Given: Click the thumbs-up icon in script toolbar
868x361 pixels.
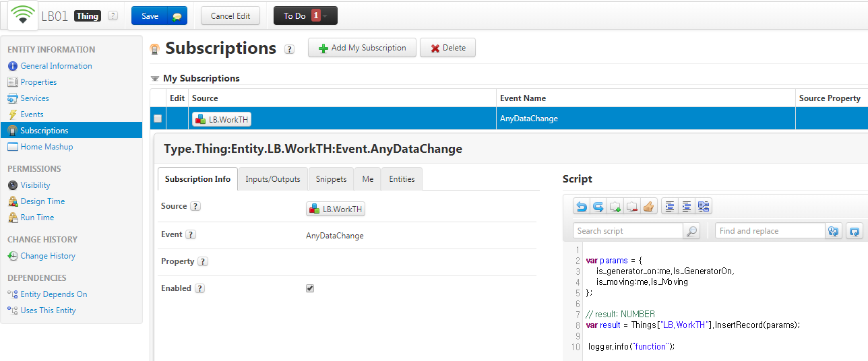Looking at the screenshot, I should [x=648, y=207].
